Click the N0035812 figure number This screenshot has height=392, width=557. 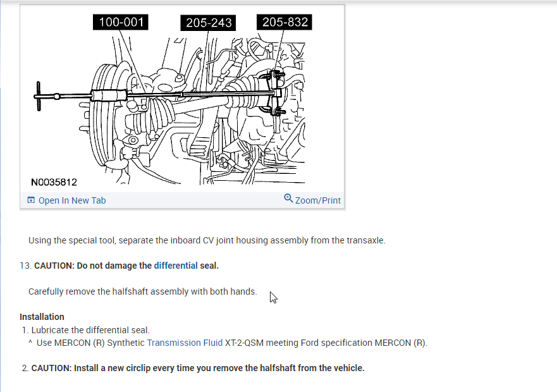(x=54, y=182)
